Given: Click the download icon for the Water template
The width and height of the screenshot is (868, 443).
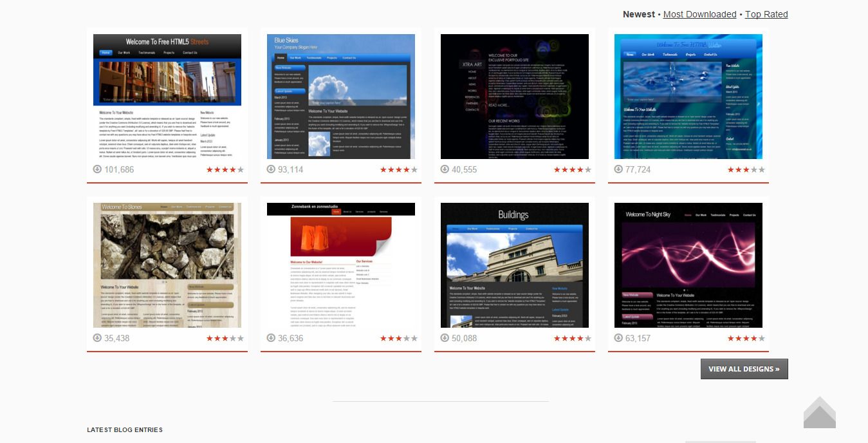Looking at the screenshot, I should click(618, 169).
